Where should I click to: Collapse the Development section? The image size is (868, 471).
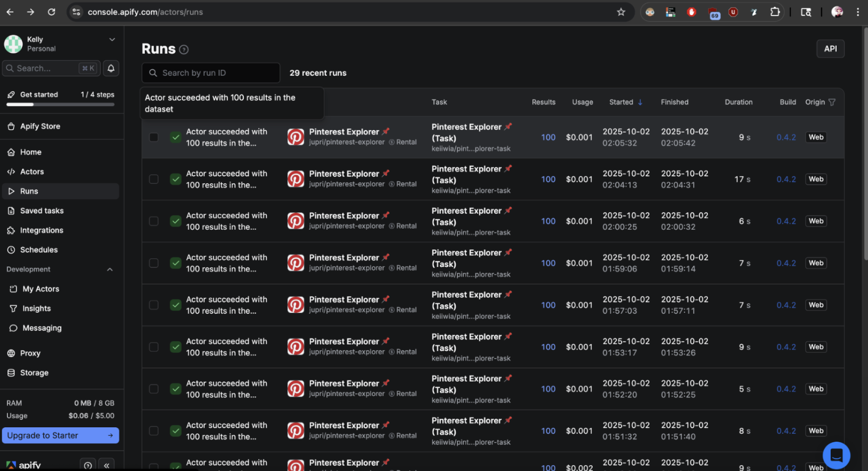110,270
